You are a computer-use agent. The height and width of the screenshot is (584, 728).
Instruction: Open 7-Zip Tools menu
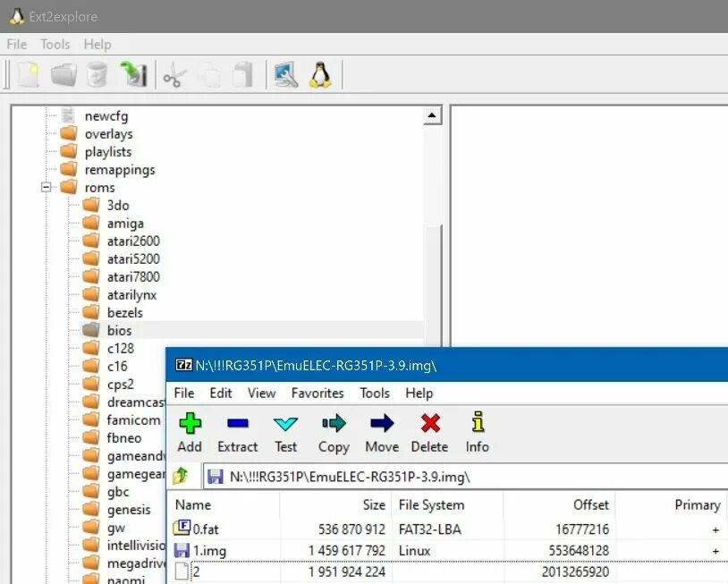375,393
